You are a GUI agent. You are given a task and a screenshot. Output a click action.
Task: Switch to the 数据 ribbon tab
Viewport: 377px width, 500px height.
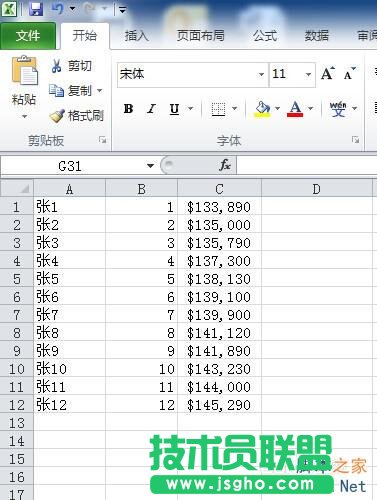click(316, 36)
